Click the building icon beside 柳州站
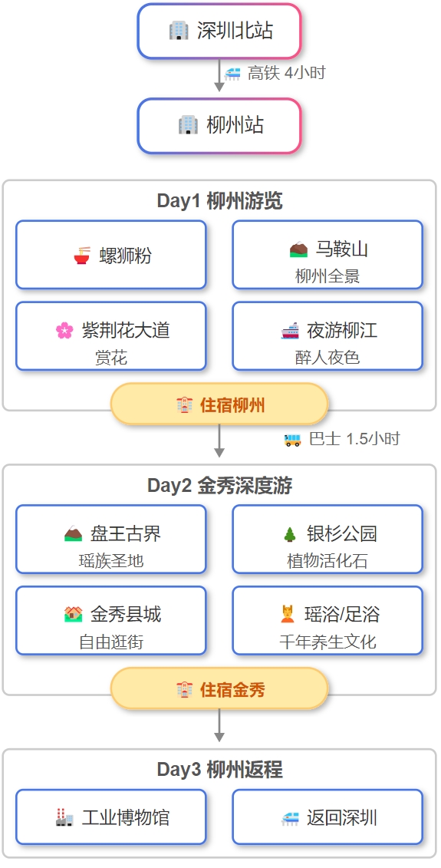Image resolution: width=441 pixels, height=868 pixels. pyautogui.click(x=188, y=124)
